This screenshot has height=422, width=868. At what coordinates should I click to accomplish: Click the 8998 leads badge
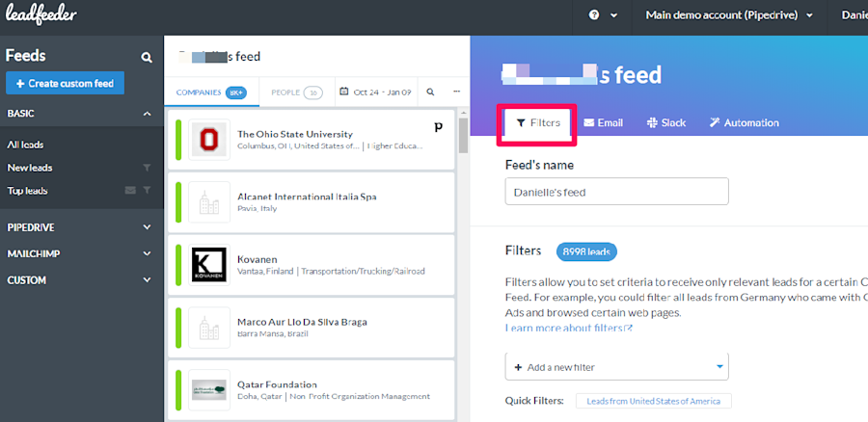click(x=586, y=251)
